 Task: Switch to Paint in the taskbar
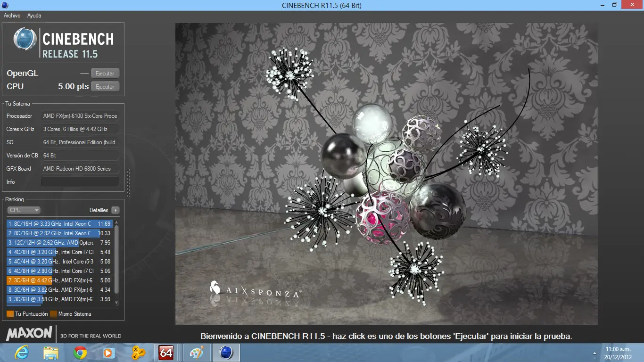tap(197, 353)
